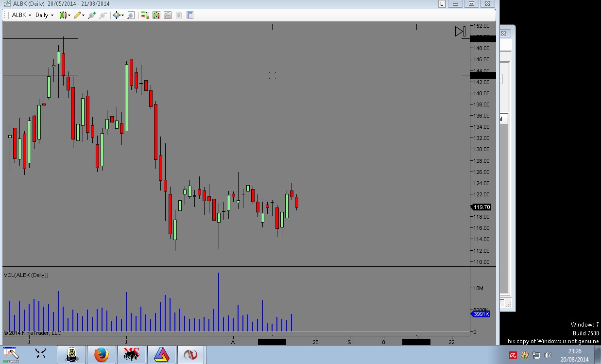Click the scroll-to-latest-bar arrow on chart
601x364 pixels.
tap(460, 32)
